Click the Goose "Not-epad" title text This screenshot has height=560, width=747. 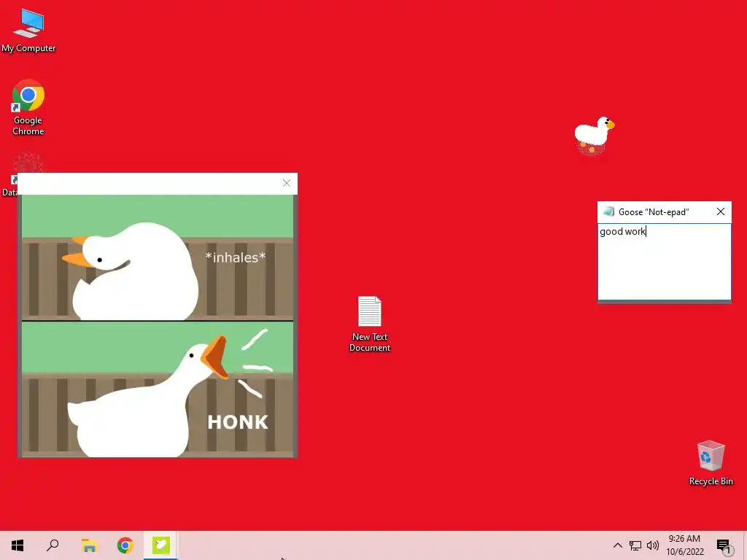pos(654,212)
